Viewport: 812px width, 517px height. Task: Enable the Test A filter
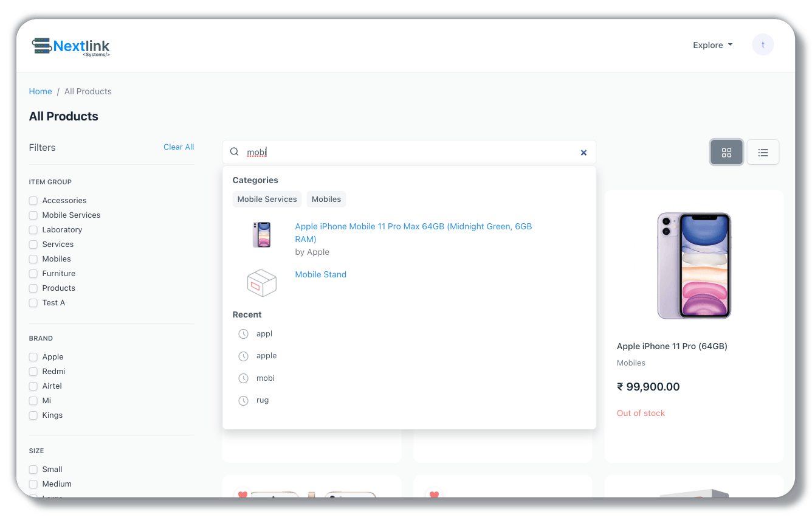coord(33,303)
